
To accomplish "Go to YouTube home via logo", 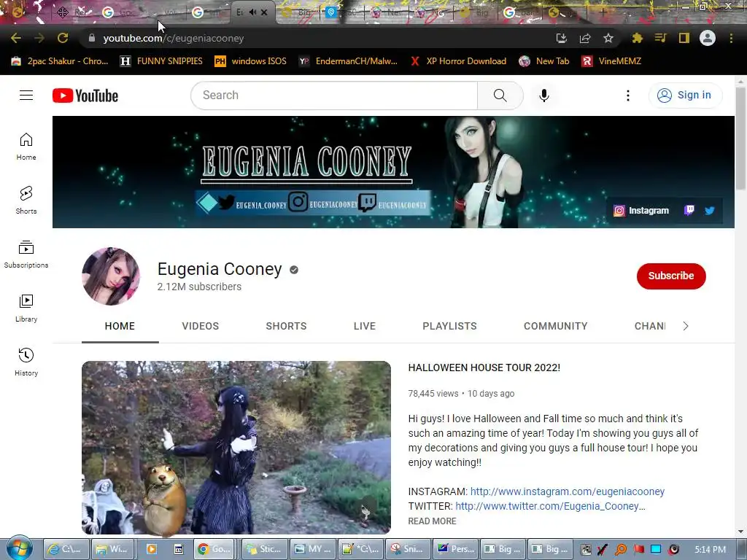I will [x=85, y=96].
